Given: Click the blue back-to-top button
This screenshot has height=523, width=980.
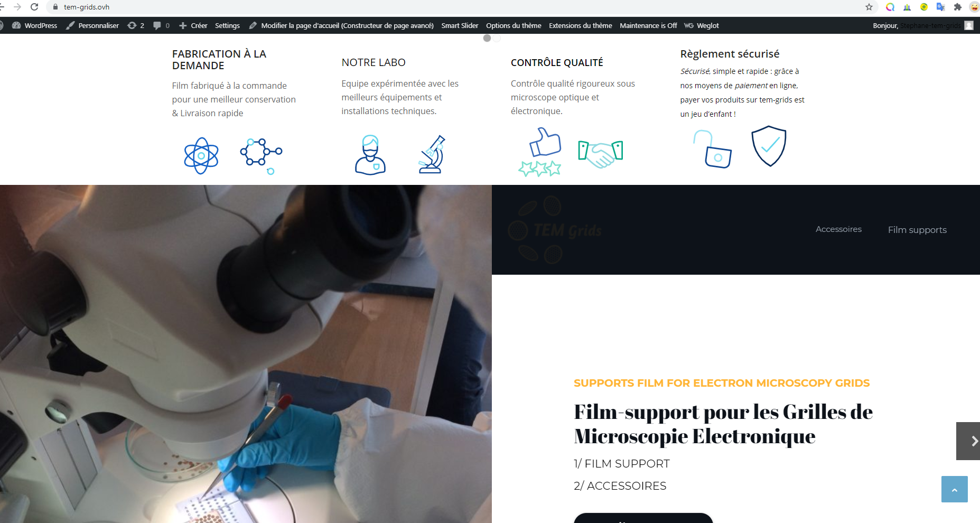Looking at the screenshot, I should point(955,489).
